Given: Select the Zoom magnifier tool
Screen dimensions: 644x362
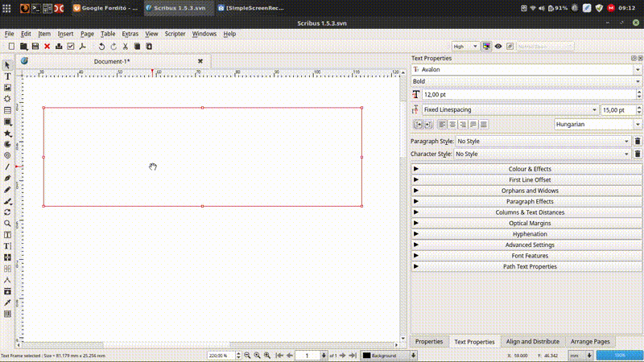Looking at the screenshot, I should (x=7, y=223).
